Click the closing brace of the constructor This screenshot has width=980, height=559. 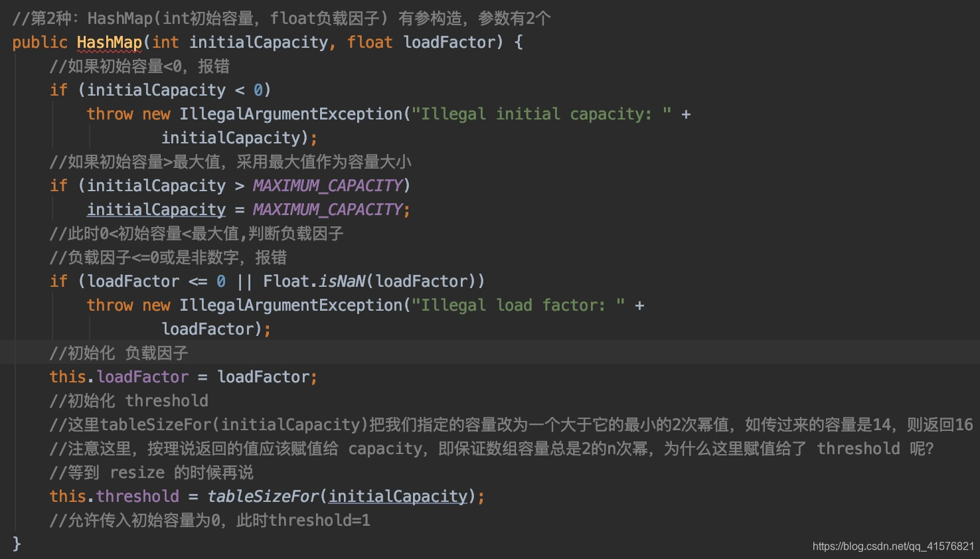17,544
